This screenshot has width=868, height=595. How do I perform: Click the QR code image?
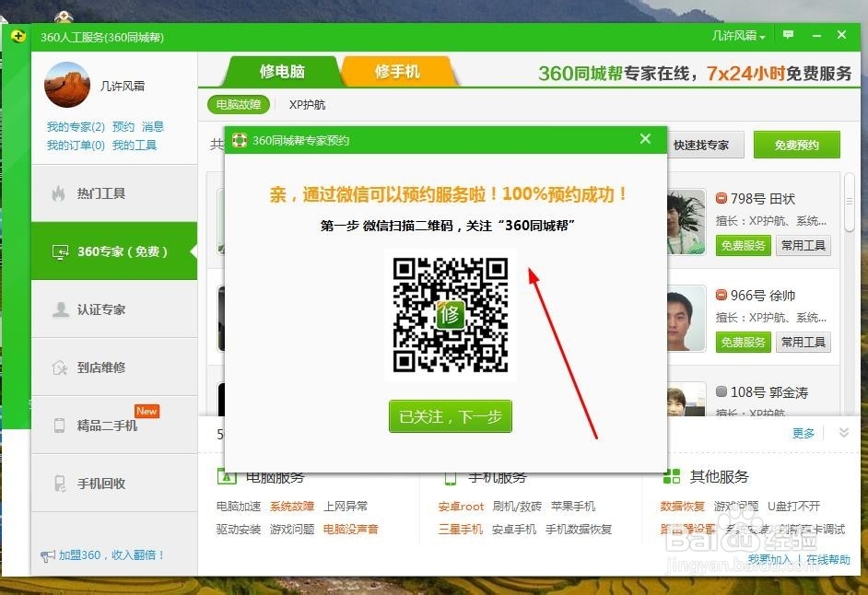pos(450,315)
